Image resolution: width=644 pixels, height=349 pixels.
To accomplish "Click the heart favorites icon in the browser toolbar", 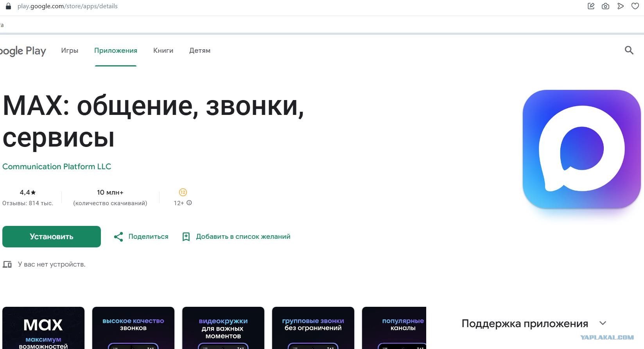I will pos(635,6).
